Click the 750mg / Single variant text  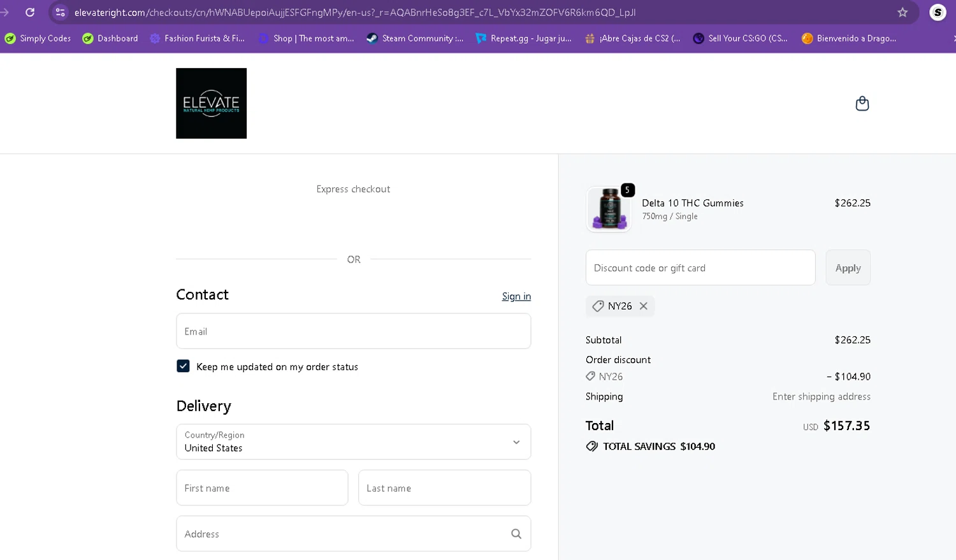pos(670,217)
